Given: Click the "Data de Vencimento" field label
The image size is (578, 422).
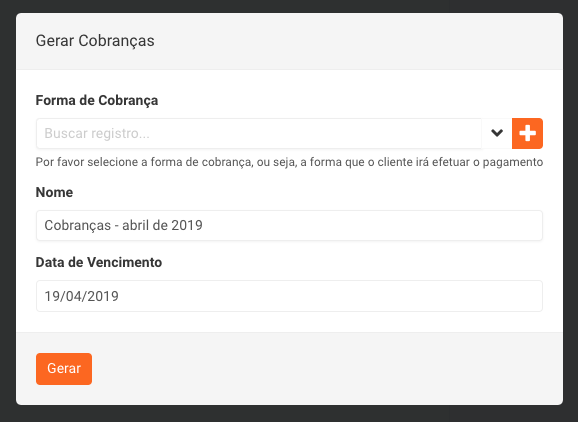Looking at the screenshot, I should tap(99, 262).
